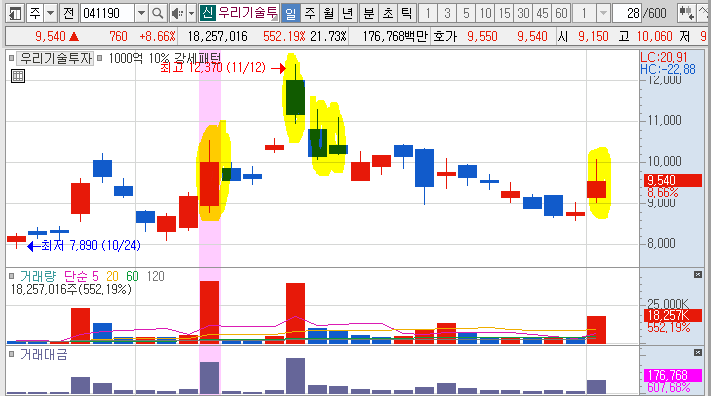Screen dimensions: 711x396
Task: Click magenta 176,768 value tag on axis
Action: point(673,375)
